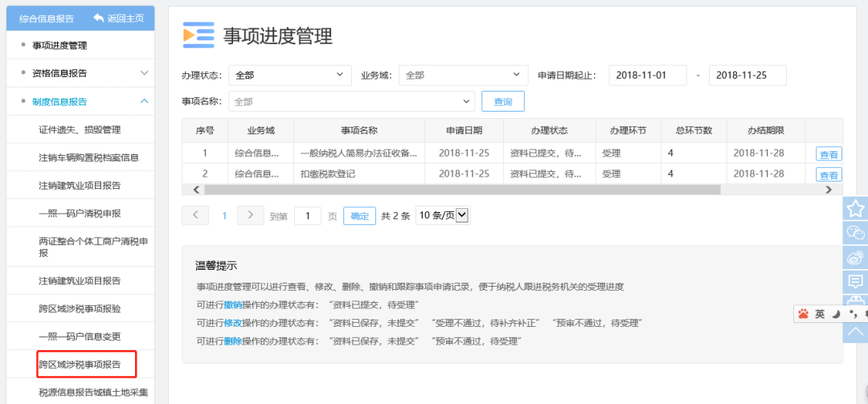This screenshot has width=868, height=404.
Task: Open 证件遗失、损毁管理 in the sidebar
Action: click(x=80, y=130)
